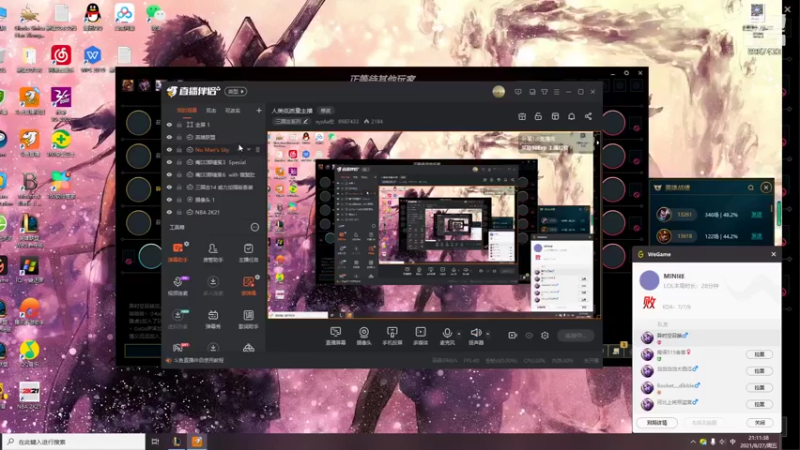
Task: Add a 手机投屏 phone-cast source
Action: click(392, 336)
